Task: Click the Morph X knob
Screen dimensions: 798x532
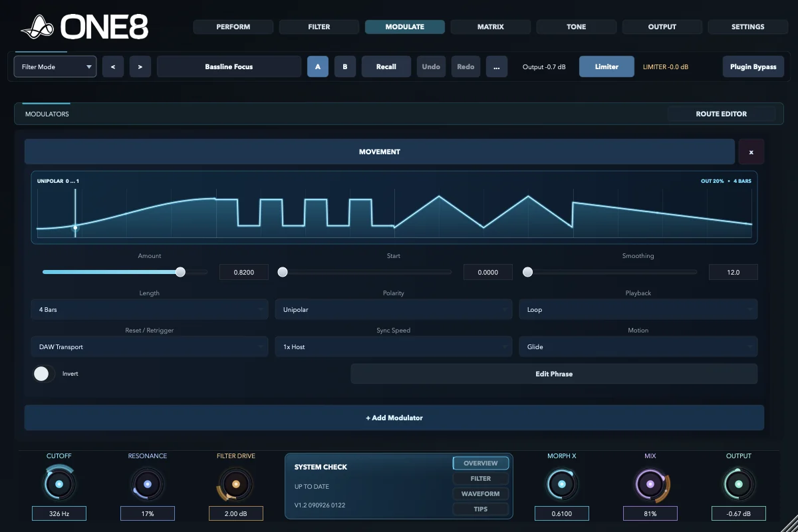Action: pos(562,485)
